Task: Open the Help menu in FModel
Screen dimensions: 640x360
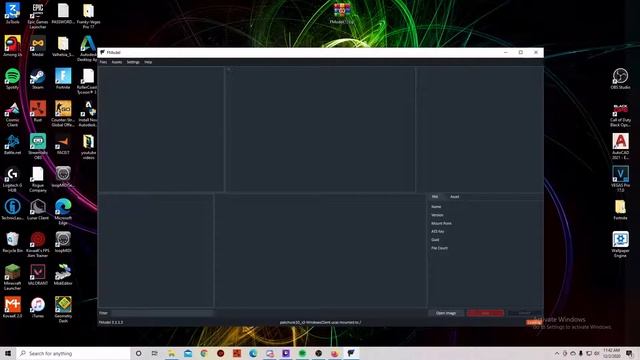Action: [148, 62]
